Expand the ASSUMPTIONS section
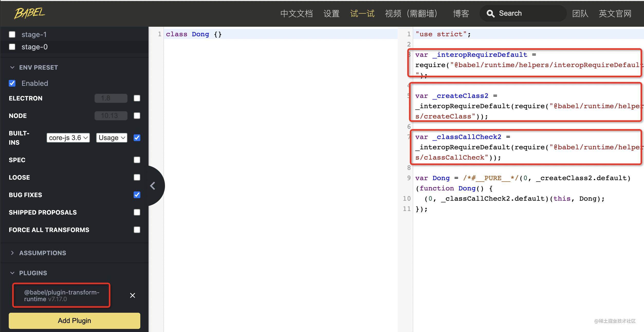This screenshot has width=644, height=332. coord(12,253)
